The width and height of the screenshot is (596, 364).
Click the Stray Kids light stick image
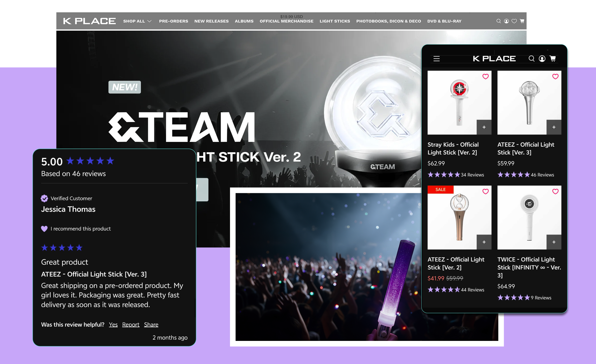[459, 103]
